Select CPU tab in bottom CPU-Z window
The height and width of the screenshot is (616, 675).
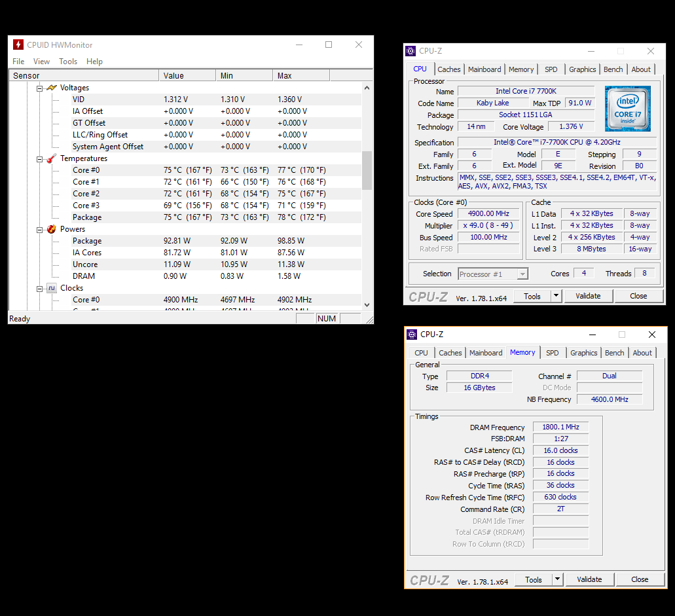421,353
